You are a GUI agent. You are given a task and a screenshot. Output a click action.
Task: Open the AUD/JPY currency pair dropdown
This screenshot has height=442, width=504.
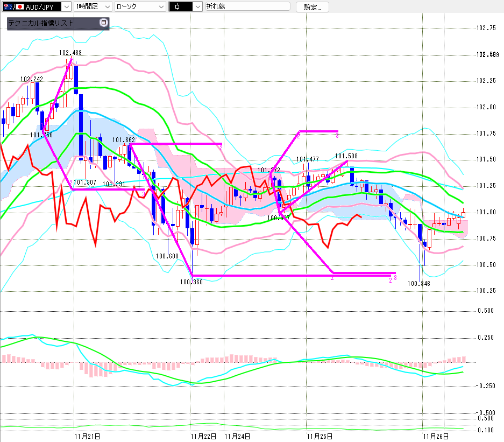click(66, 7)
